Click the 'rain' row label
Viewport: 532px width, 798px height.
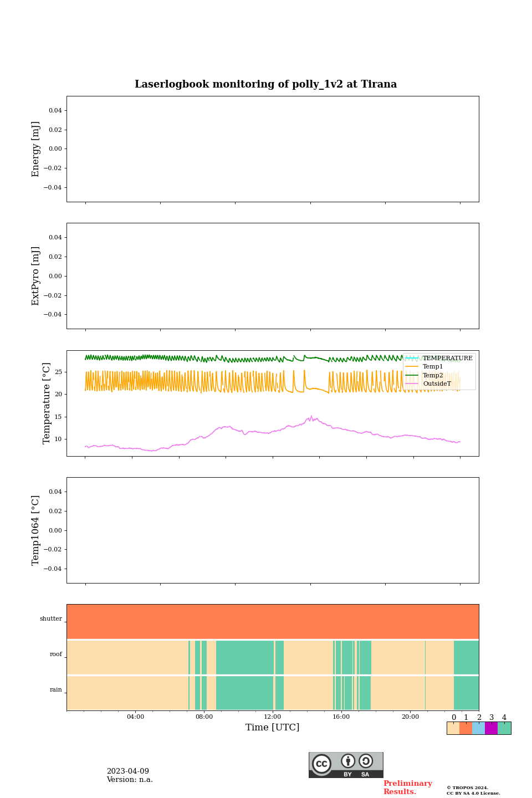(56, 690)
